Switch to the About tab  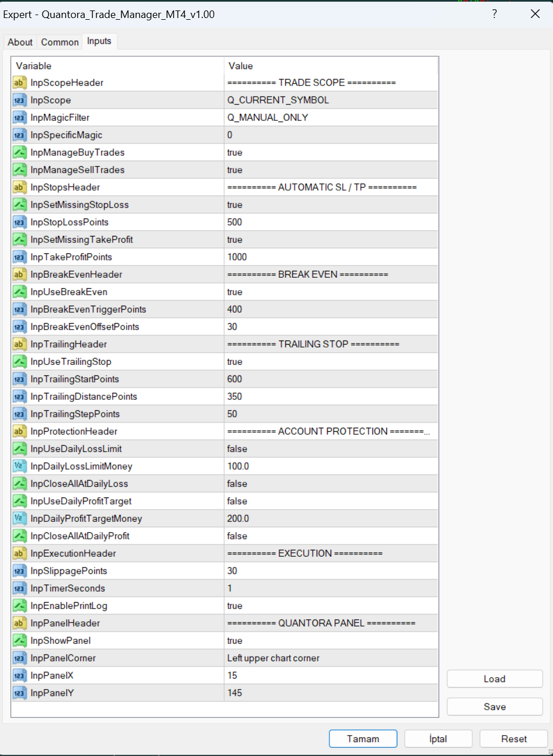(20, 42)
